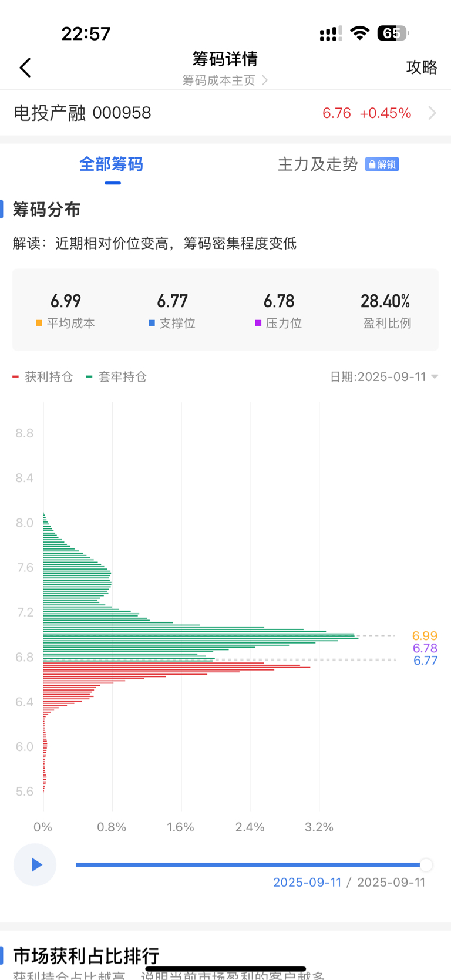Image resolution: width=451 pixels, height=980 pixels.
Task: Tap the lock unlock badge
Action: [382, 164]
